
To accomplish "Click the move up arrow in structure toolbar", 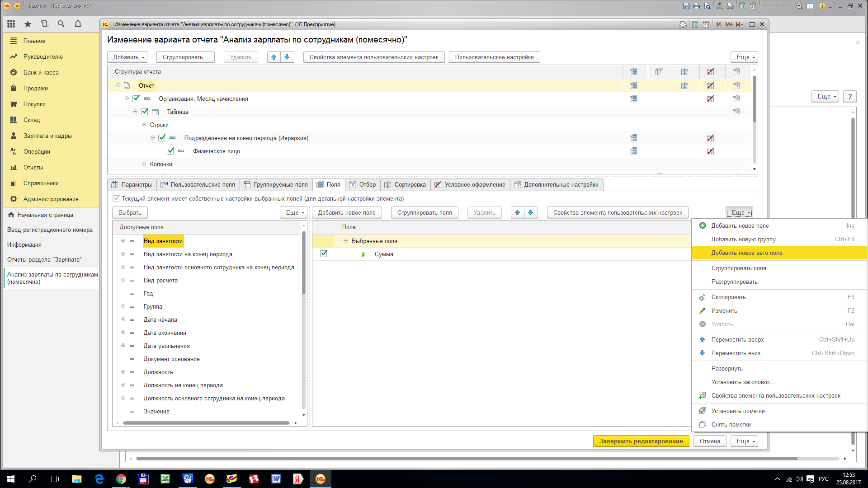I will click(274, 57).
